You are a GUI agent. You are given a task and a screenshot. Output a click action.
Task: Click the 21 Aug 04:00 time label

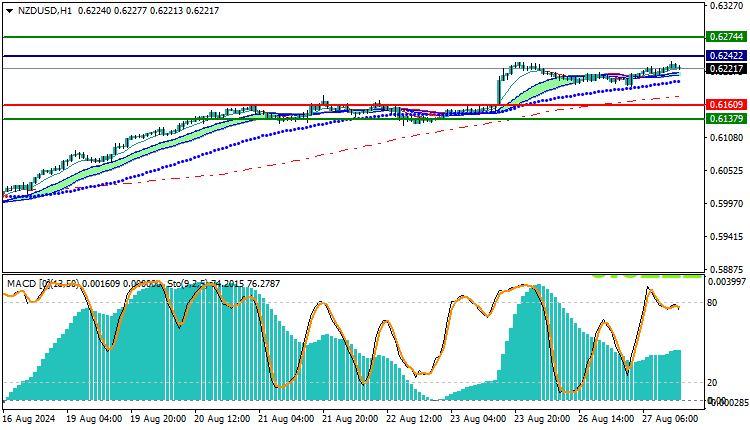(x=286, y=419)
